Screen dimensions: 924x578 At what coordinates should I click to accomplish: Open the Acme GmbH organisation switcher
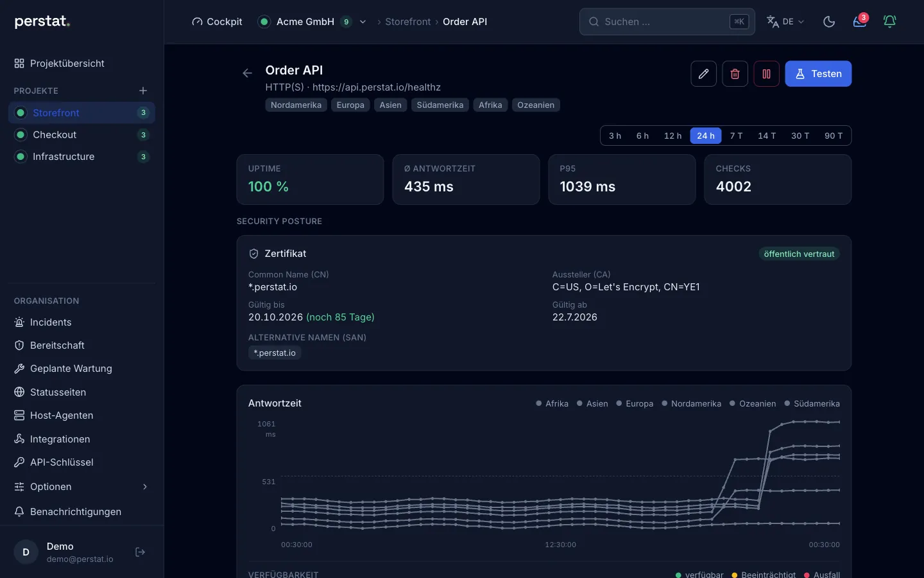coord(312,22)
